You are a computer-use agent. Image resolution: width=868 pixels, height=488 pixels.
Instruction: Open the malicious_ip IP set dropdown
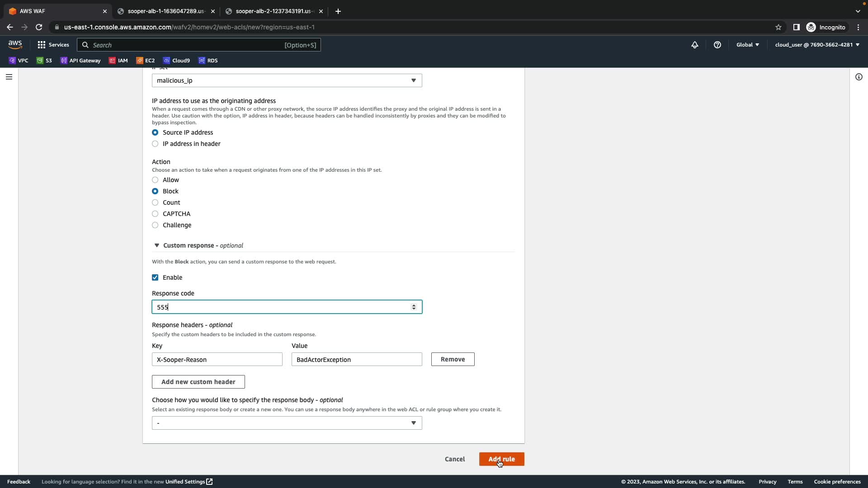[287, 80]
